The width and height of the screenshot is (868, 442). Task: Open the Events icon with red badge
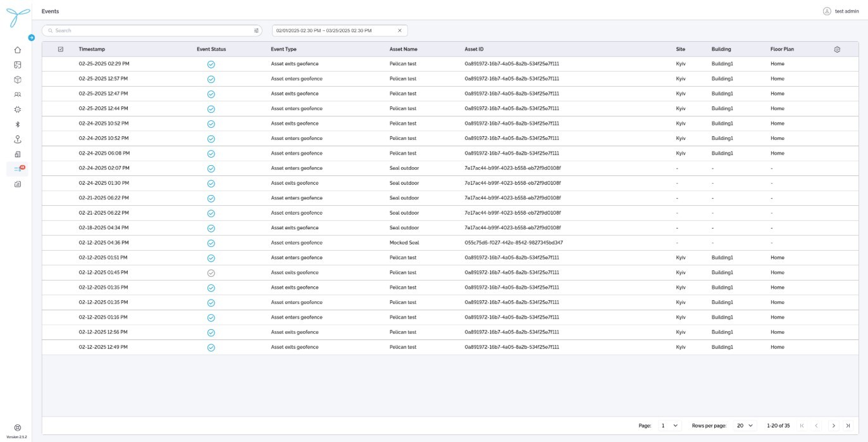pyautogui.click(x=18, y=169)
